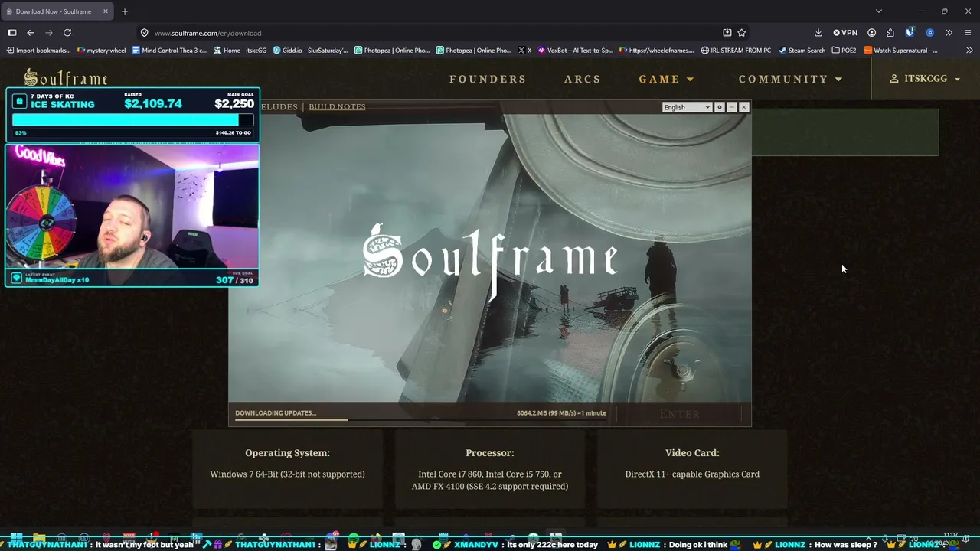Minimize the browser window
Screen dimensions: 980x551
point(921,11)
